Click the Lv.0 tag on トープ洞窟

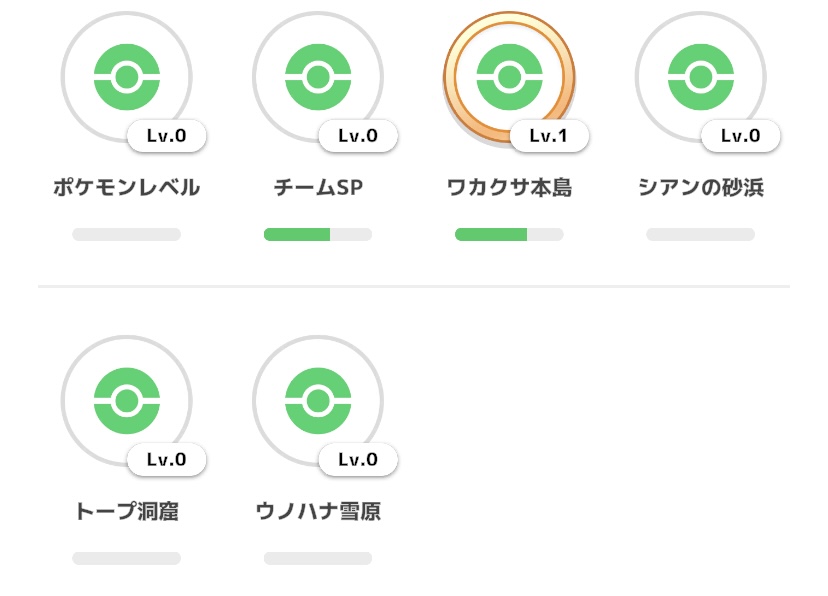(x=167, y=459)
